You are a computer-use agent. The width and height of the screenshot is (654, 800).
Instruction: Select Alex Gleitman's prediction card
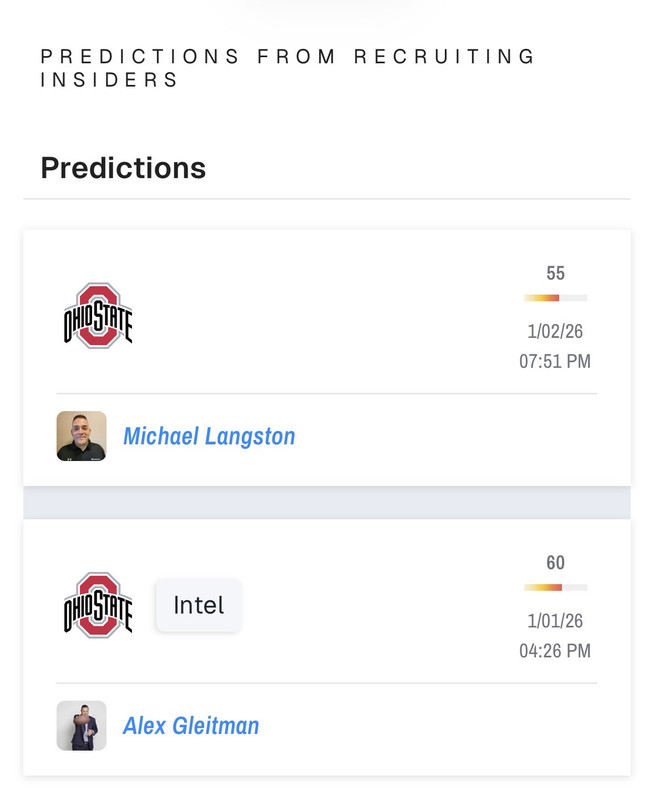point(327,647)
